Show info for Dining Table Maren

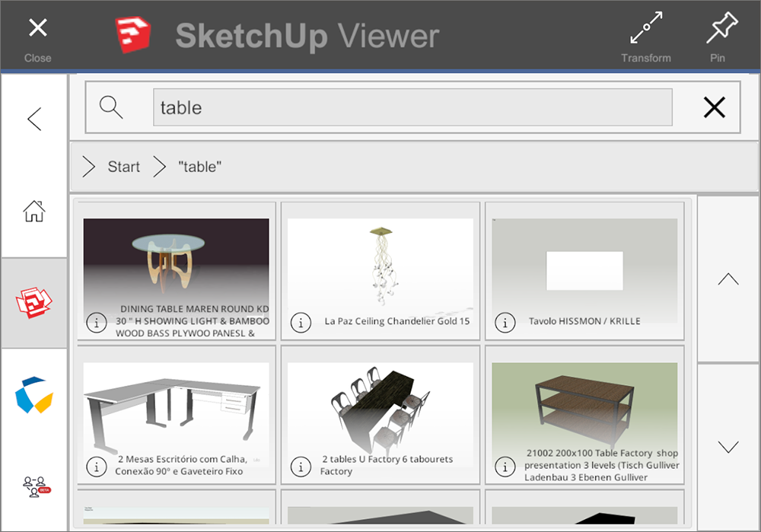point(96,322)
